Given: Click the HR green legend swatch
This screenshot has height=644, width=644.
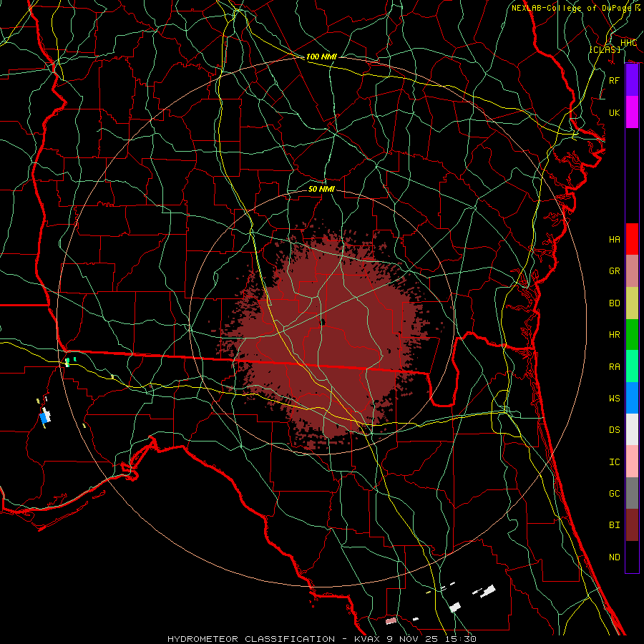Looking at the screenshot, I should pos(632,335).
